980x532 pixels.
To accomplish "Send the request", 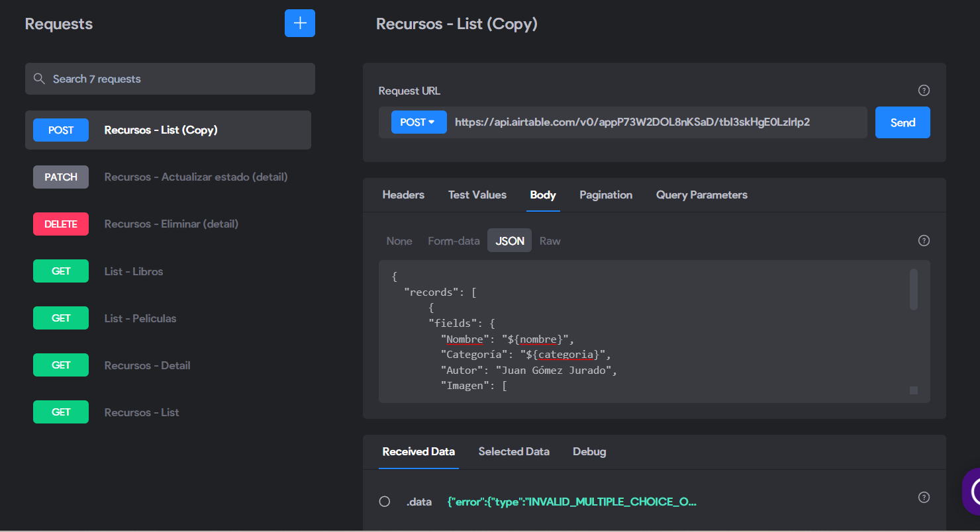I will [903, 122].
